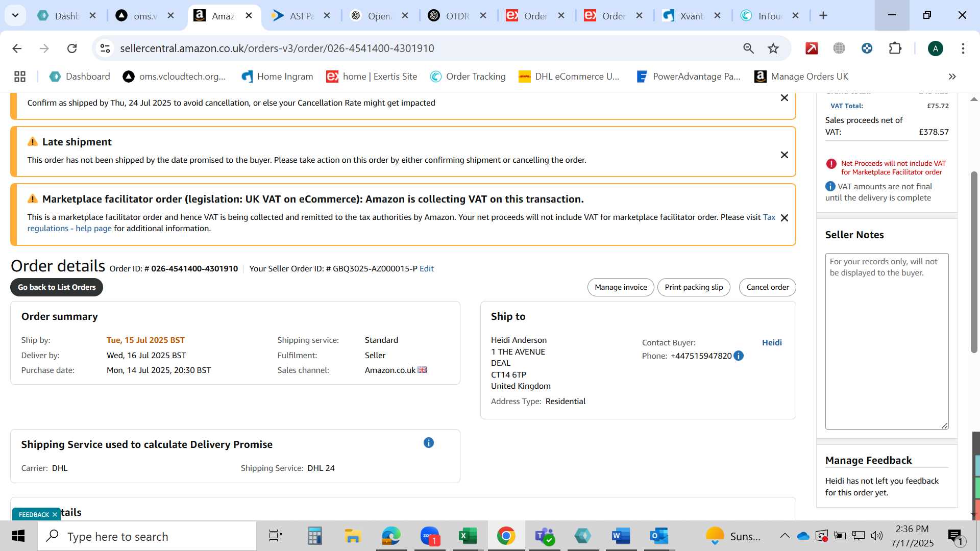This screenshot has height=551, width=980.
Task: Click the browser forward arrow
Action: (x=44, y=48)
